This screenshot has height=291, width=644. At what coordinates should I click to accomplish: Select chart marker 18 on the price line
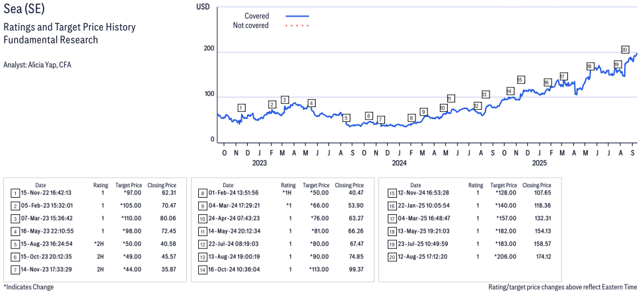589,66
